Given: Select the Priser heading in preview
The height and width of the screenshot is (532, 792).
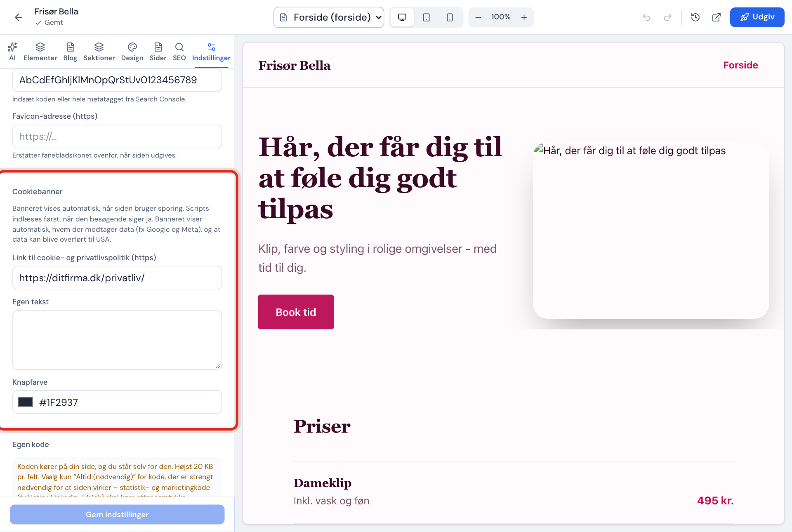Looking at the screenshot, I should tap(322, 426).
